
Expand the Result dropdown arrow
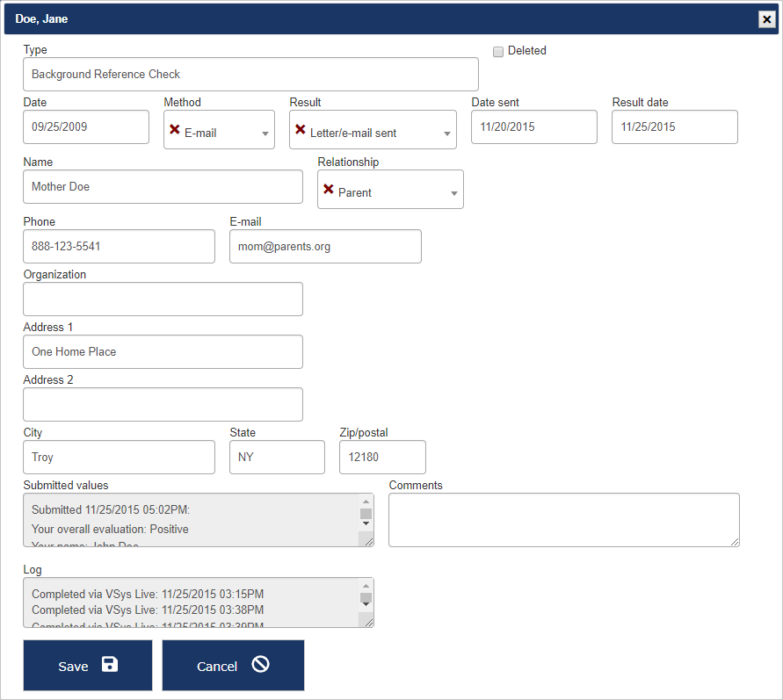click(446, 134)
